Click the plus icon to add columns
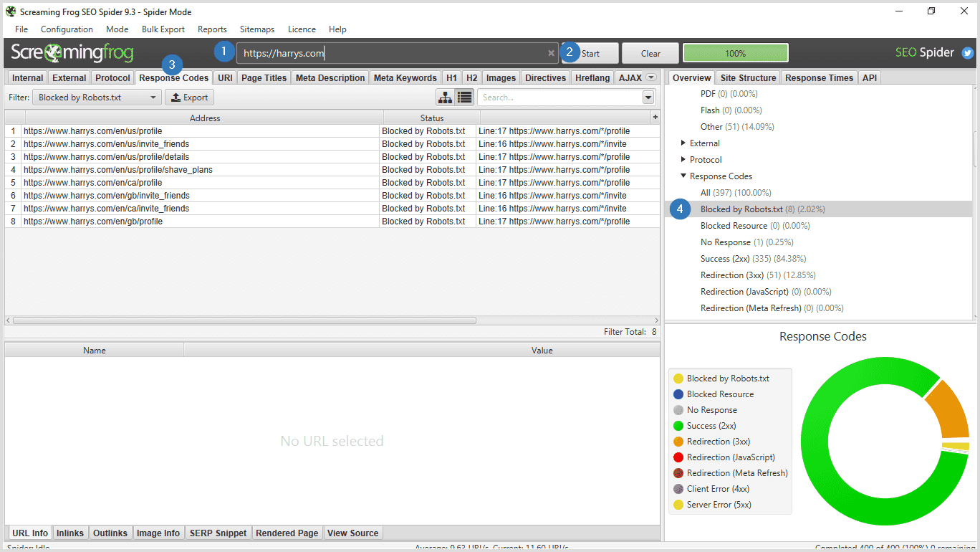 click(x=655, y=117)
